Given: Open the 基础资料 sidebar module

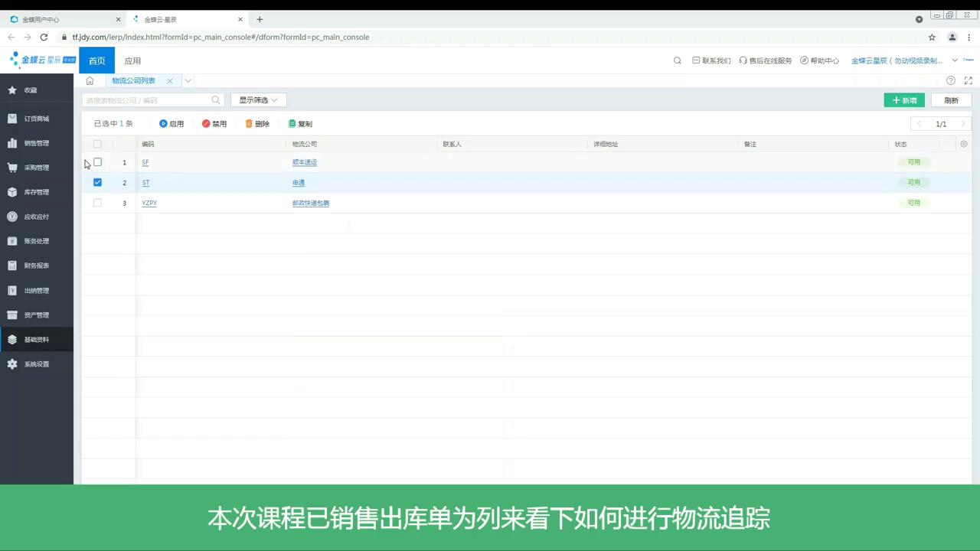Looking at the screenshot, I should tap(36, 339).
